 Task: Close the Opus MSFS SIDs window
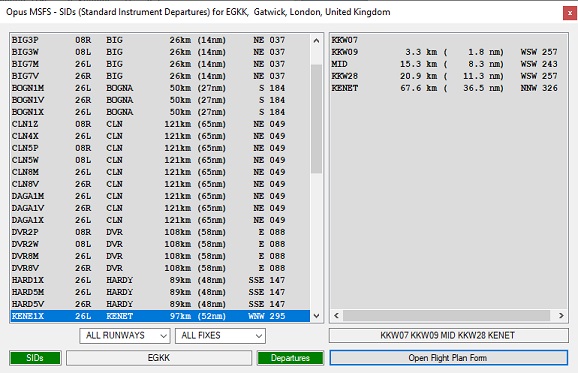tap(570, 13)
